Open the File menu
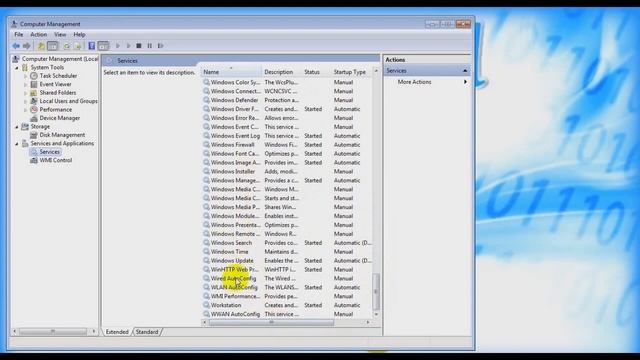640x360 pixels. click(x=19, y=35)
